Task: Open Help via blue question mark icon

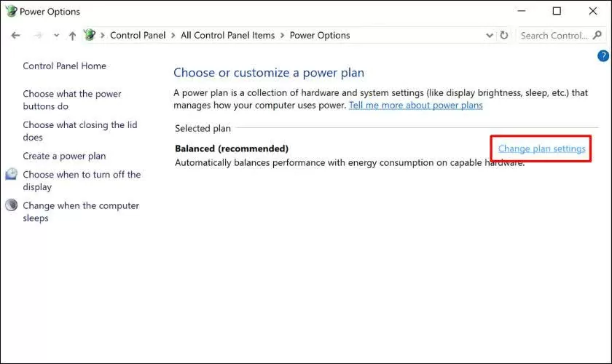Action: point(603,56)
